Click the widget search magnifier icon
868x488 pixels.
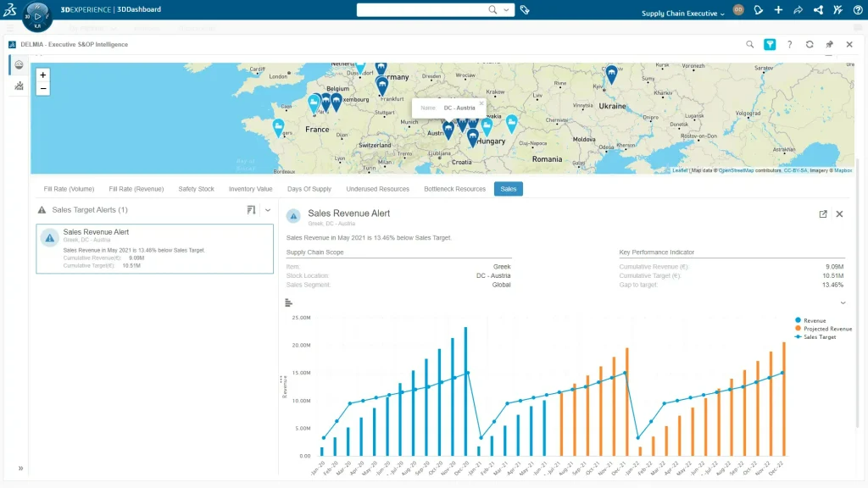point(749,44)
